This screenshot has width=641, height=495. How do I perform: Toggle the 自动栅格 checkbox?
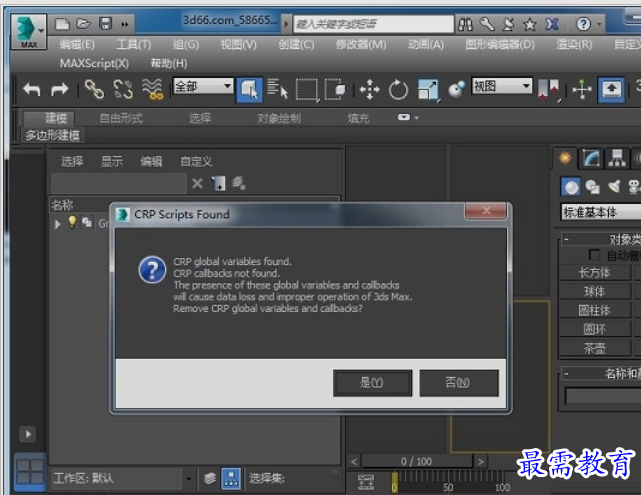(594, 255)
